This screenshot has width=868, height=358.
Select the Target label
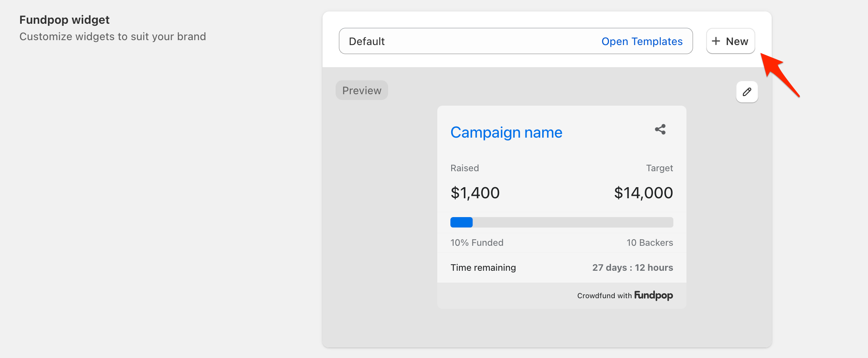click(659, 168)
